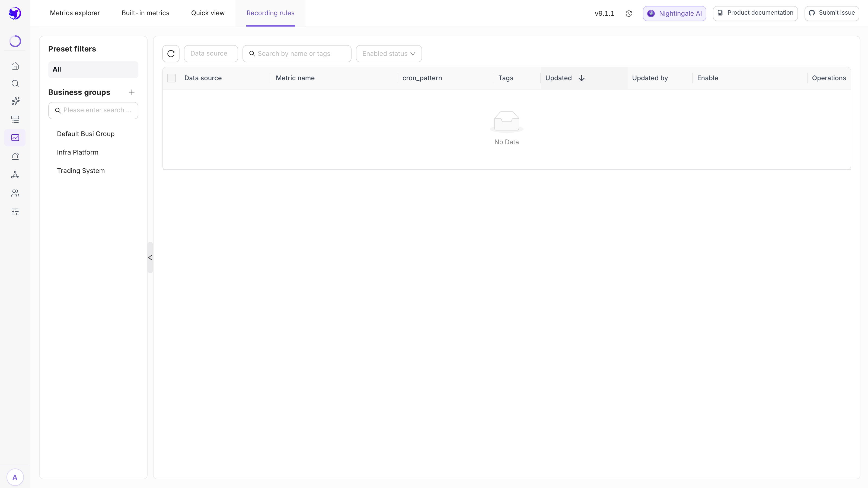The image size is (868, 488).
Task: Open the users sidebar icon
Action: click(x=15, y=193)
